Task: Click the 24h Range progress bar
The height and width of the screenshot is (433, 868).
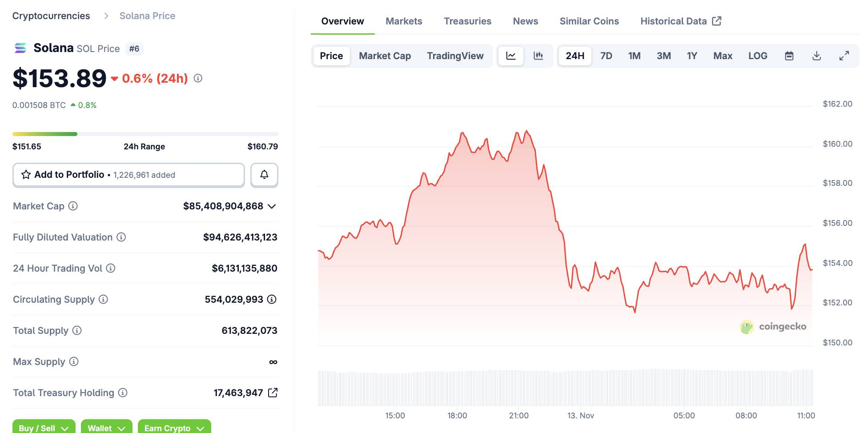Action: click(145, 134)
